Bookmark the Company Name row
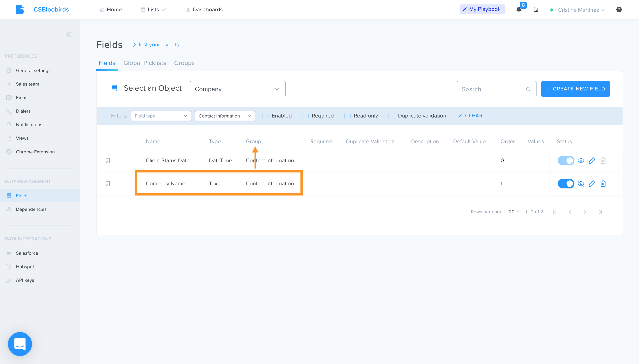Screen dimensions: 639x364 (108, 184)
